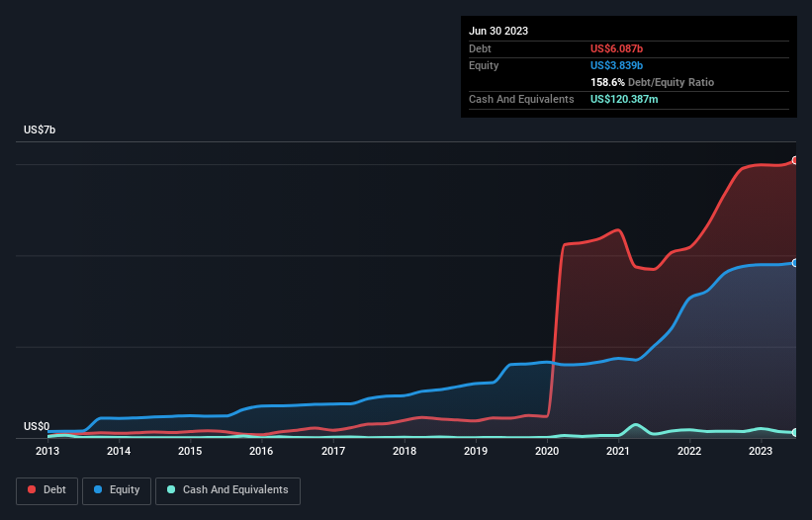The height and width of the screenshot is (520, 812).
Task: Click the Jun 30 2023 tooltip date
Action: (x=498, y=31)
